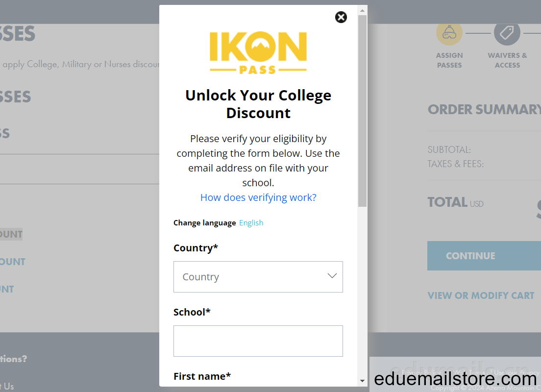Click the TOTAL USD label
541x392 pixels.
pyautogui.click(x=455, y=202)
